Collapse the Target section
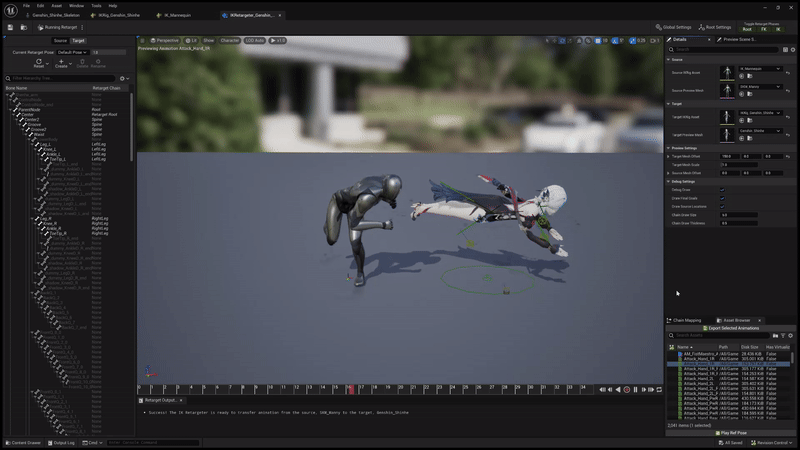This screenshot has height=450, width=800. pyautogui.click(x=668, y=104)
